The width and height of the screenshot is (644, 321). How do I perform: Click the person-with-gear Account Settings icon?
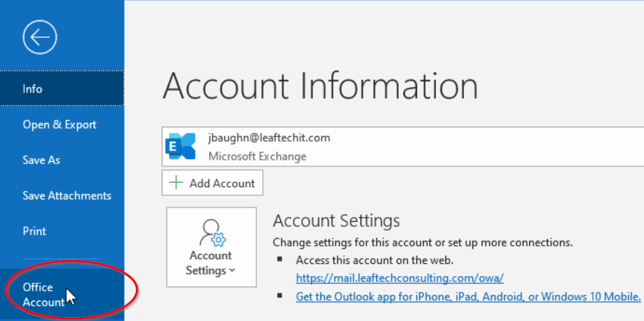212,233
